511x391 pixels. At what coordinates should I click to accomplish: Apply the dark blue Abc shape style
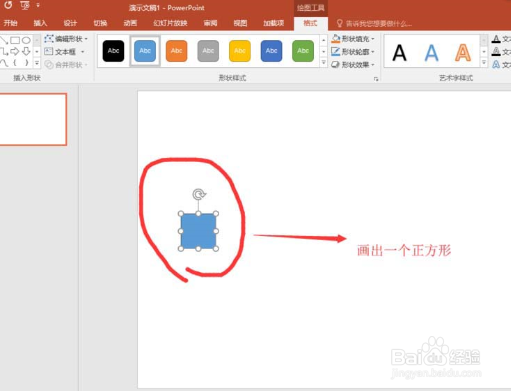[271, 51]
